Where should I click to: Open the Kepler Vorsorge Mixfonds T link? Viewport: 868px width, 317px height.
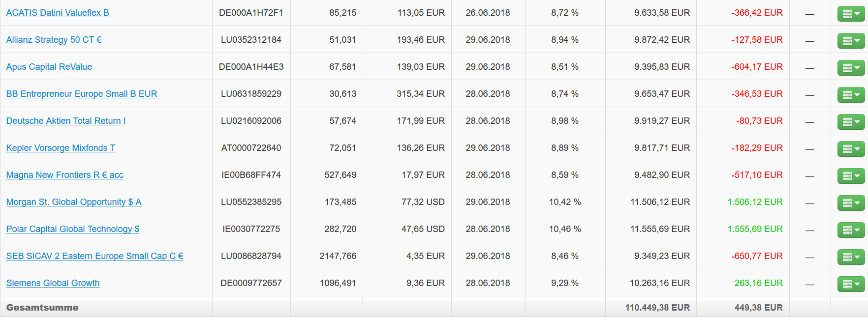click(61, 148)
